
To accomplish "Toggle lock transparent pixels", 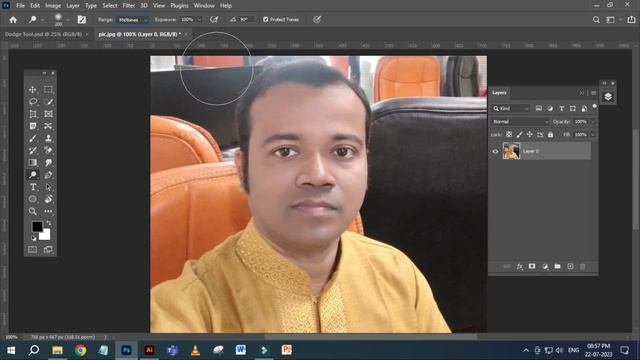I will point(509,134).
